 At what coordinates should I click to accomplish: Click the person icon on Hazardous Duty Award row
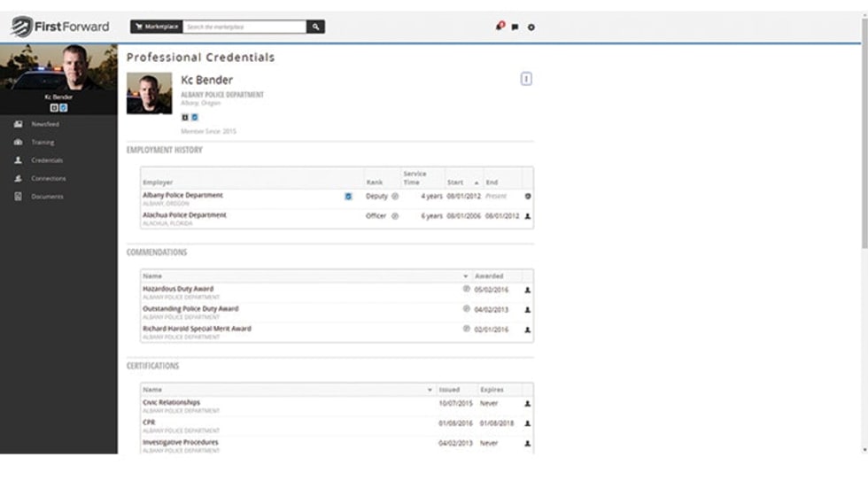(x=528, y=290)
